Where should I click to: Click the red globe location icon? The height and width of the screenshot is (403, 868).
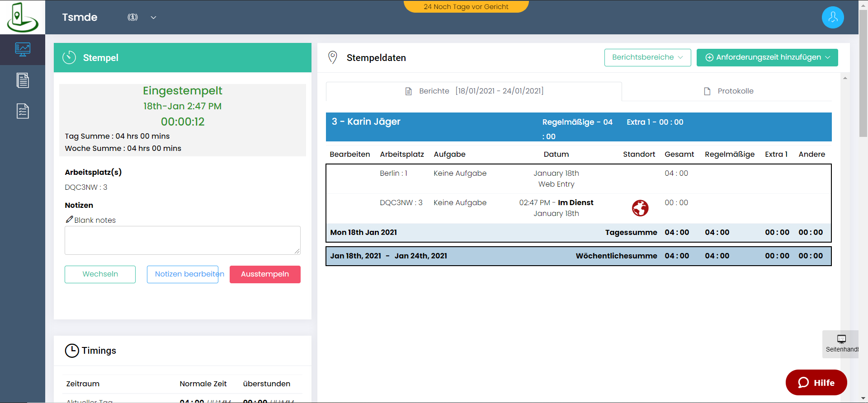(640, 208)
